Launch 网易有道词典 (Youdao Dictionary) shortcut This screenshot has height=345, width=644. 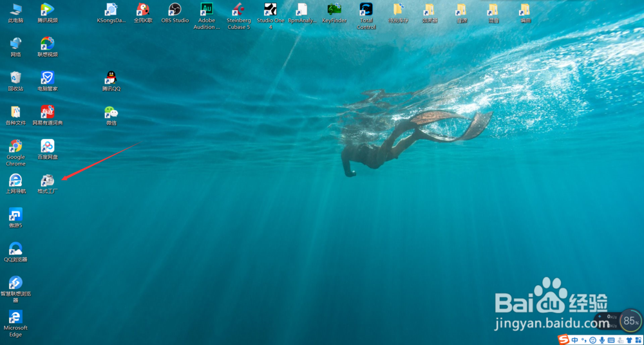click(48, 115)
